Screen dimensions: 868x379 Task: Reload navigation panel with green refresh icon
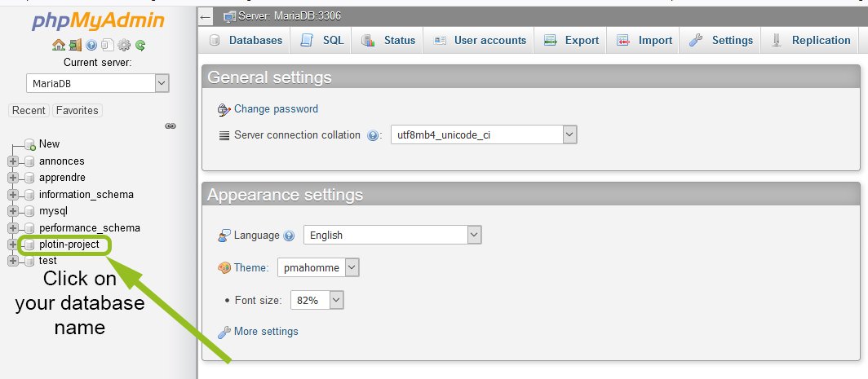(x=140, y=46)
